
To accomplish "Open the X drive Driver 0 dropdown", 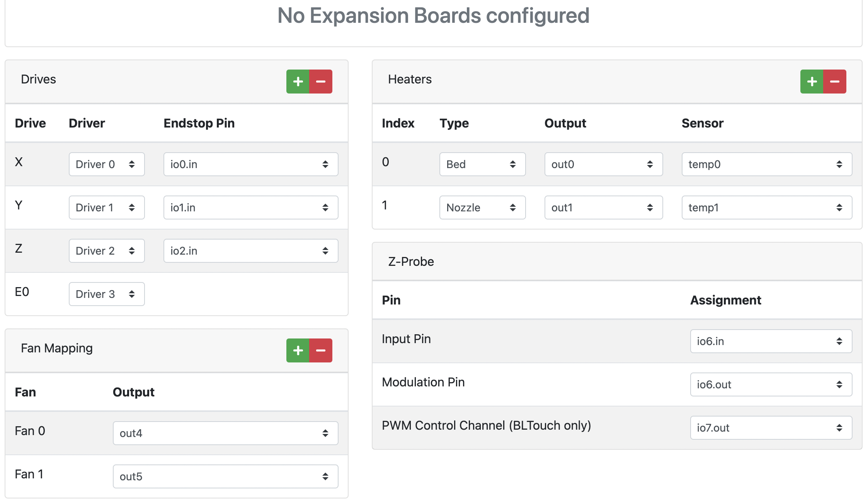I will coord(107,164).
